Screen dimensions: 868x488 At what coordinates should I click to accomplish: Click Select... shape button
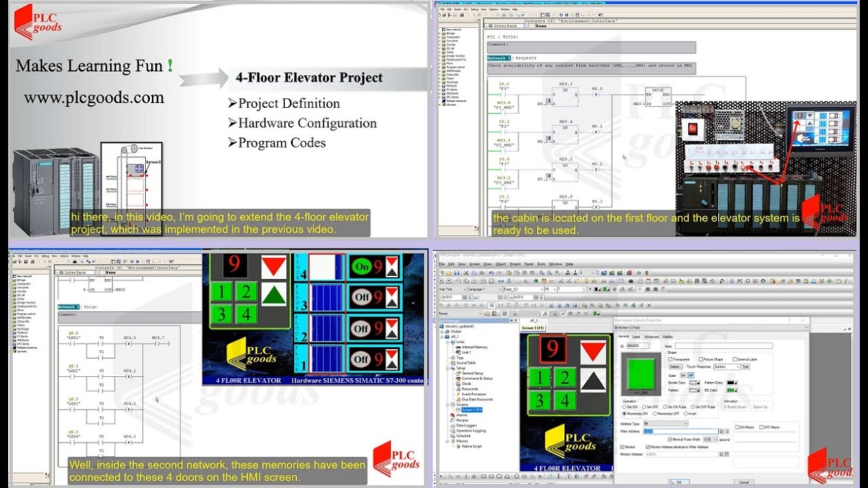click(x=675, y=367)
